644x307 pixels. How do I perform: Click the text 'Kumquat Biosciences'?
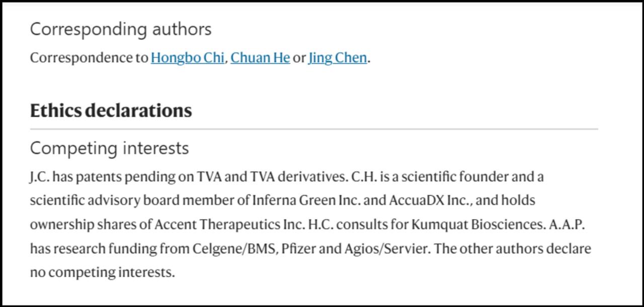[478, 225]
